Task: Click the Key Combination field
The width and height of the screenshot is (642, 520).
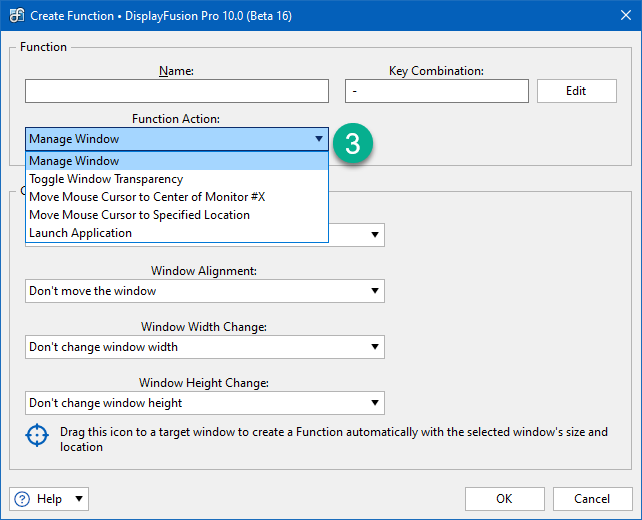Action: click(x=436, y=91)
